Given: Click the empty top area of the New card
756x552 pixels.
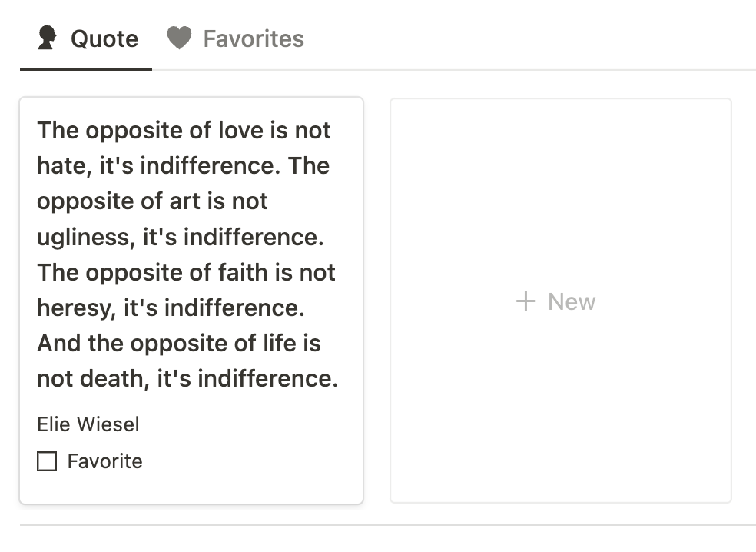Looking at the screenshot, I should click(560, 154).
